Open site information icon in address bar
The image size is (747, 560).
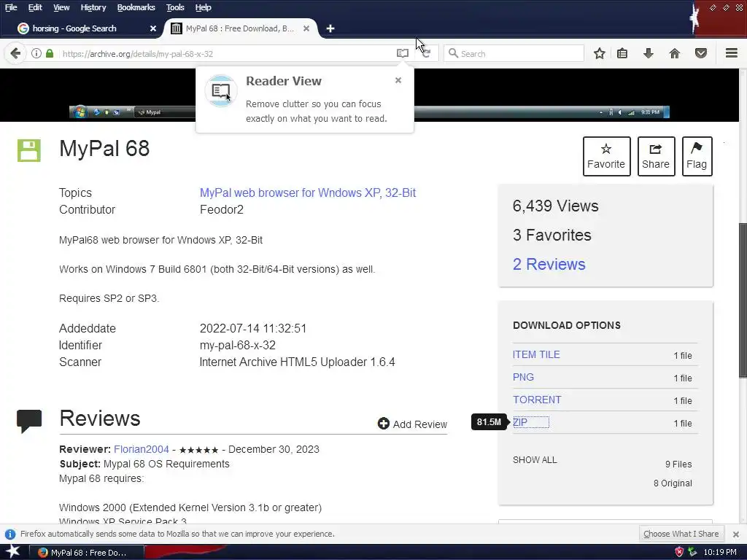tap(36, 53)
